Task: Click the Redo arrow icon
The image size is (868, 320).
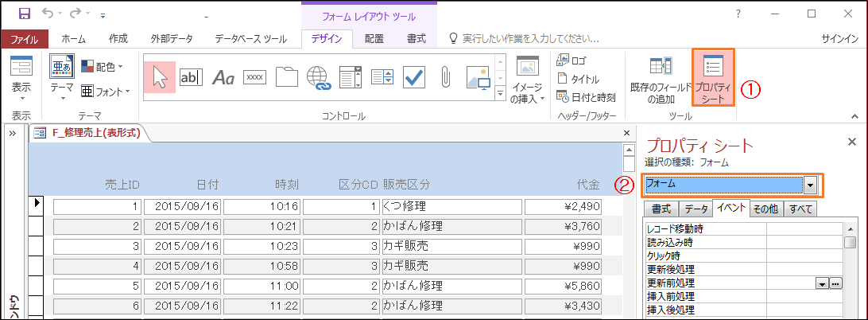Action: [x=76, y=14]
